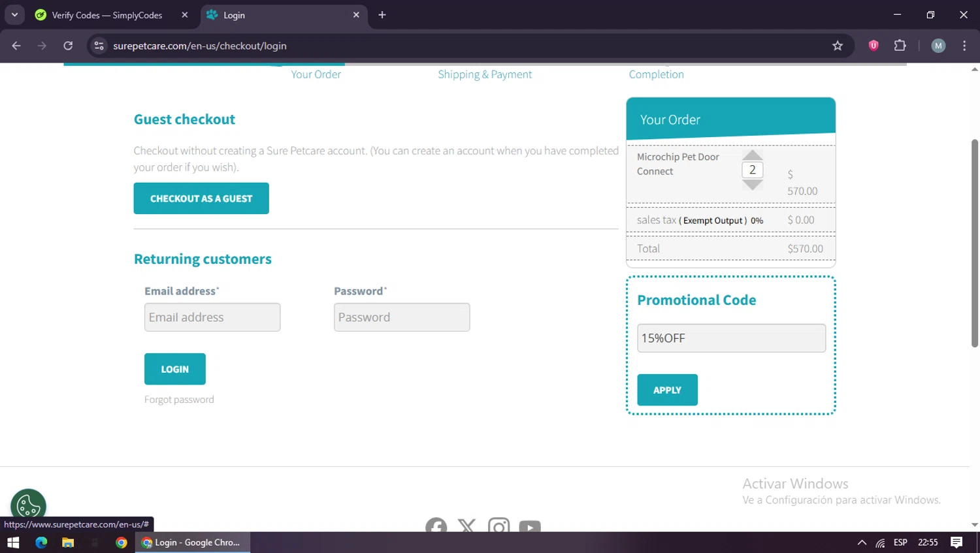The image size is (980, 553).
Task: Open the Windows Start menu
Action: tap(13, 543)
